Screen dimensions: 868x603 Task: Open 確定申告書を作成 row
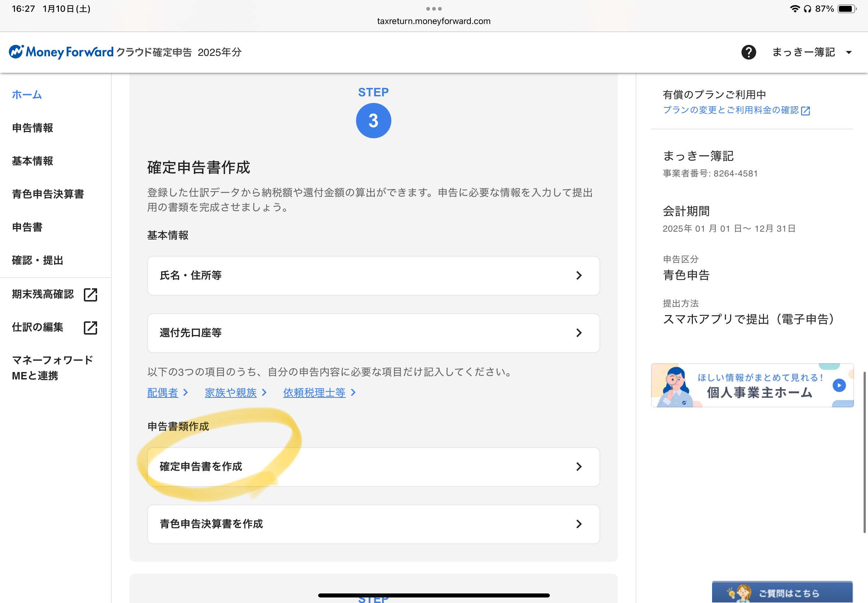coord(373,467)
